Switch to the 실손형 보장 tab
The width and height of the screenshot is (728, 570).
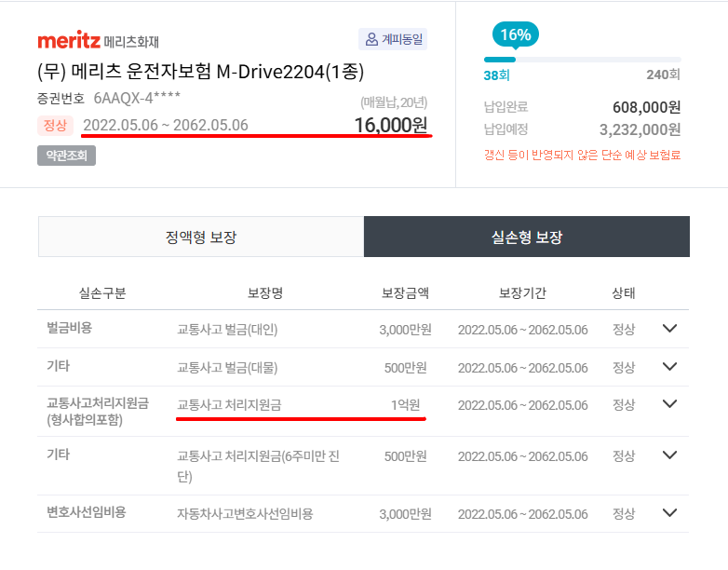pos(527,237)
